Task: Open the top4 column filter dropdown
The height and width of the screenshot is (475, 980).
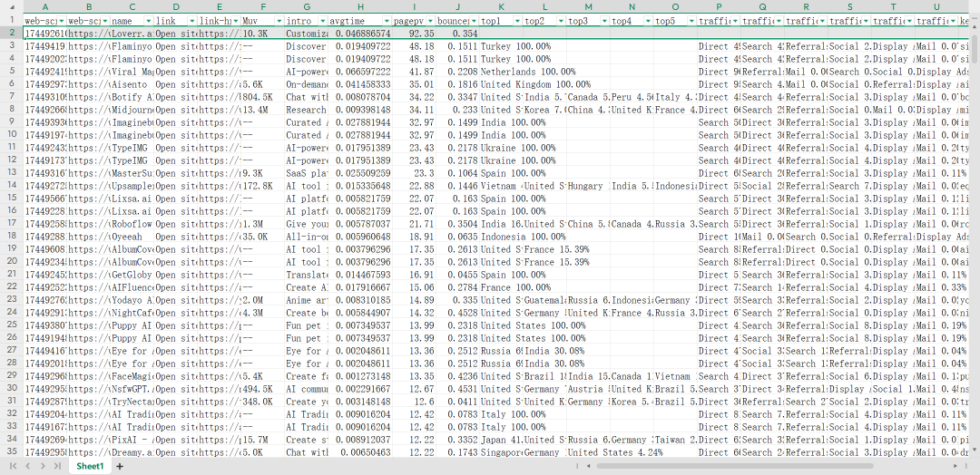Action: pyautogui.click(x=648, y=21)
